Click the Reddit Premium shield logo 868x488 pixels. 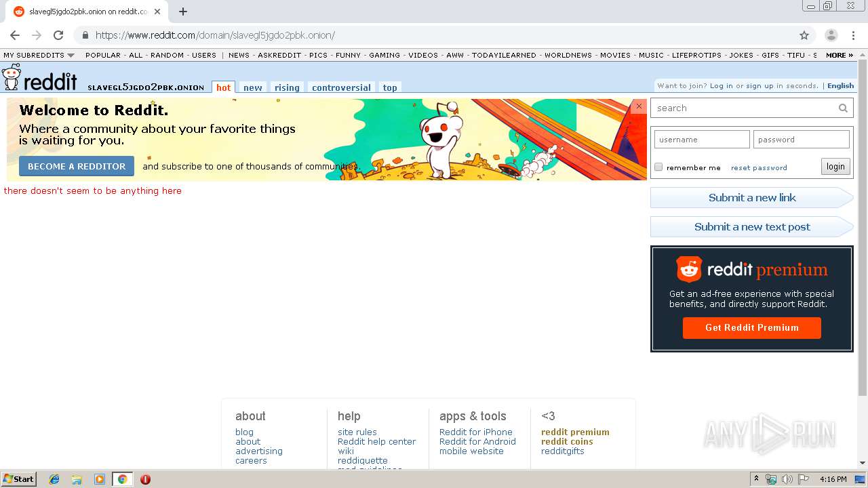(690, 270)
